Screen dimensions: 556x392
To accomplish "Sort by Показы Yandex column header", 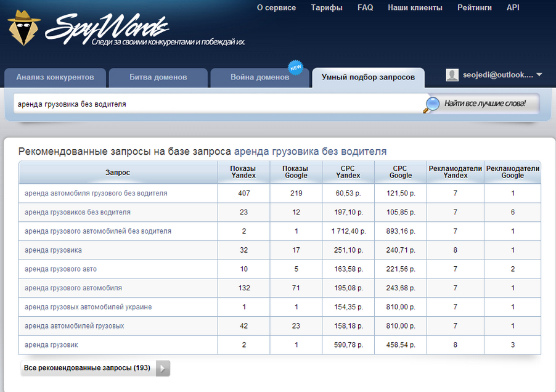I will [x=243, y=172].
